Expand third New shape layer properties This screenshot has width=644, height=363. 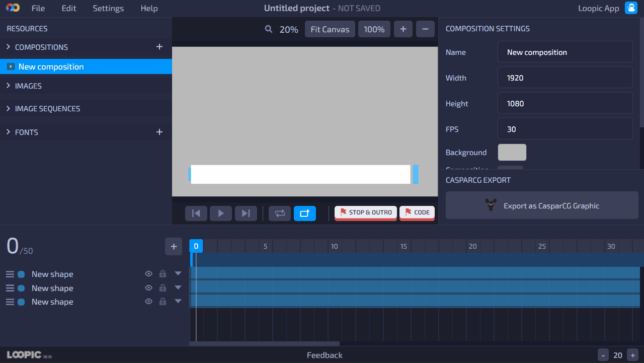click(178, 301)
